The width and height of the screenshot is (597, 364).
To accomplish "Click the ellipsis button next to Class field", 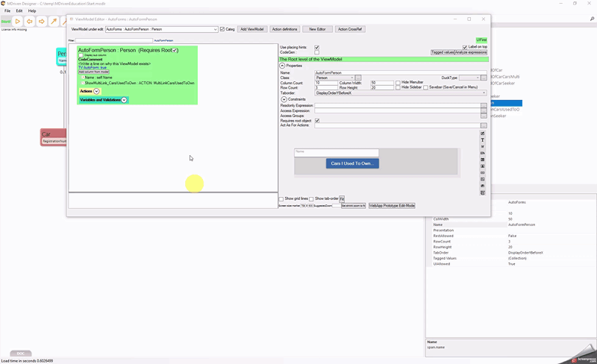I will [x=358, y=78].
